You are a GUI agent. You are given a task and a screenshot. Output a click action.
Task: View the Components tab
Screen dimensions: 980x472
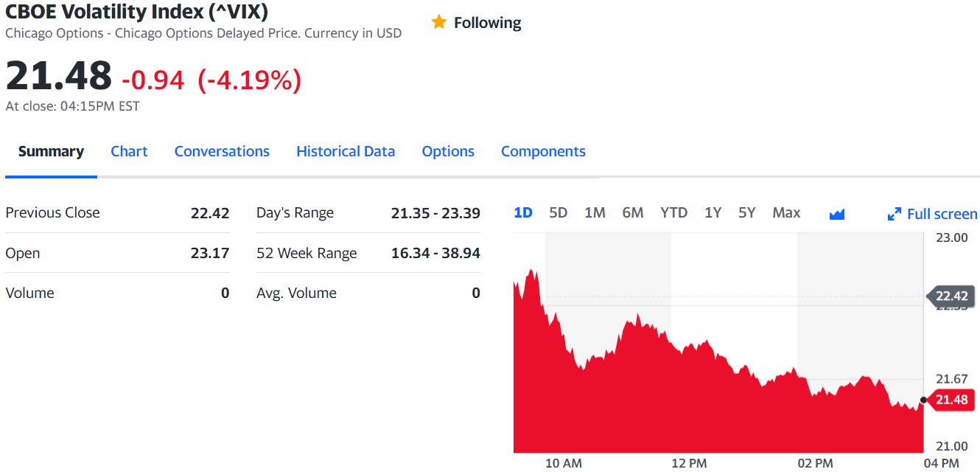tap(543, 151)
